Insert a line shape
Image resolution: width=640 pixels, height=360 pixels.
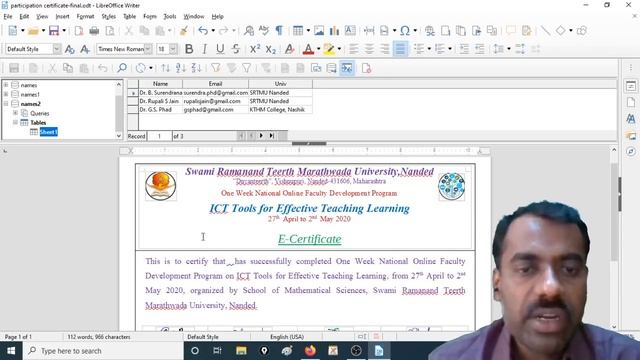(545, 31)
